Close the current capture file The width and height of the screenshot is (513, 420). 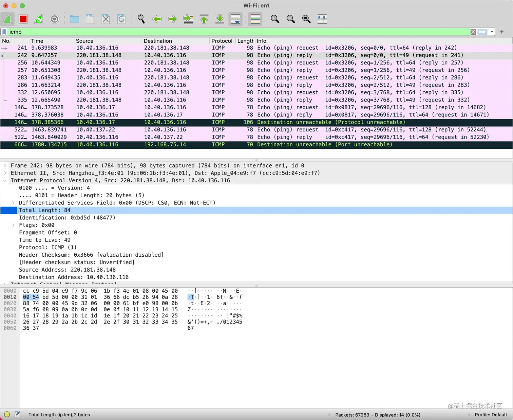(106, 19)
